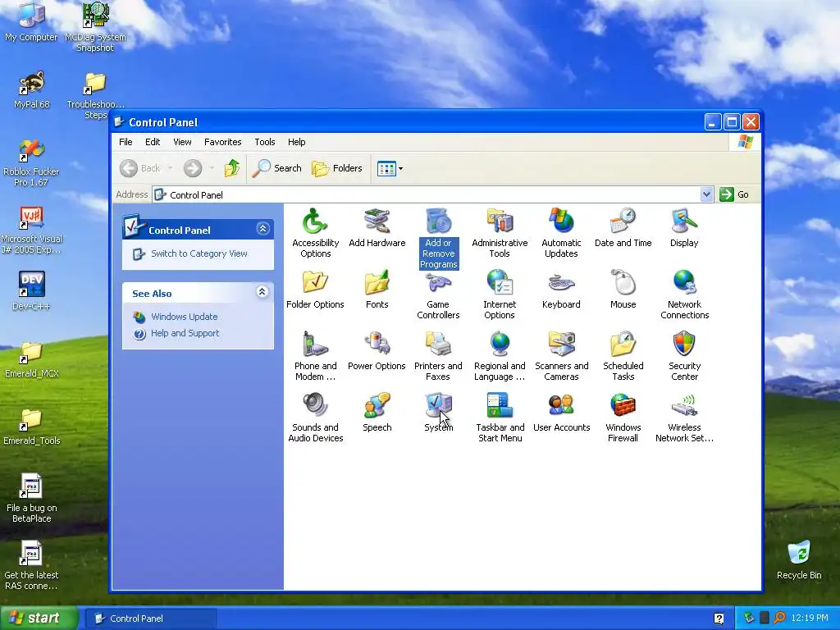
Task: Select Microsoft Visual J# 2005 desktop shortcut
Action: point(32,231)
